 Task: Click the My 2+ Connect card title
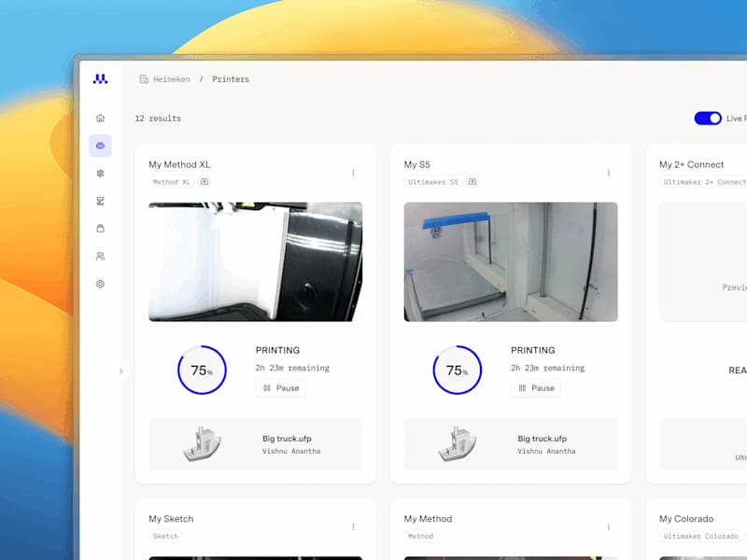click(691, 164)
